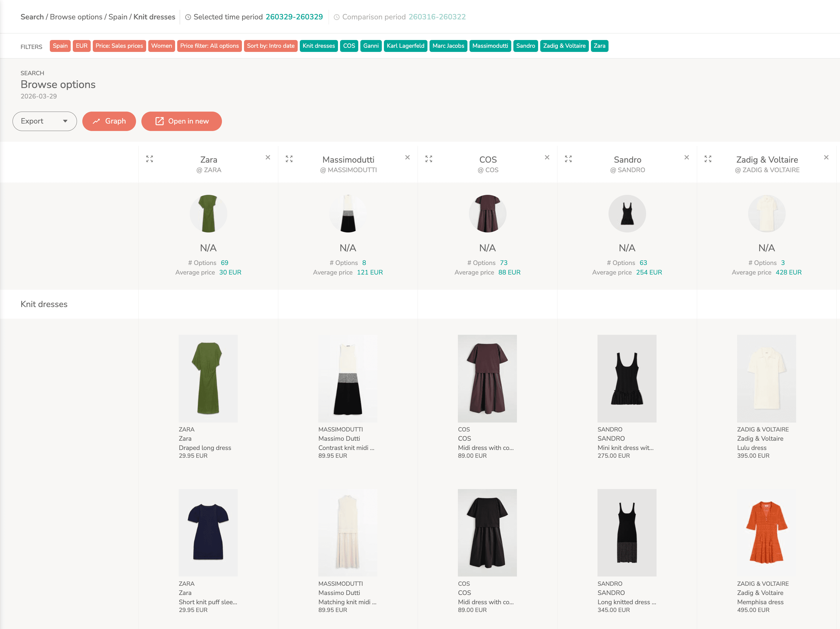The height and width of the screenshot is (629, 840).
Task: Expand the Massimodutti column view
Action: (289, 159)
